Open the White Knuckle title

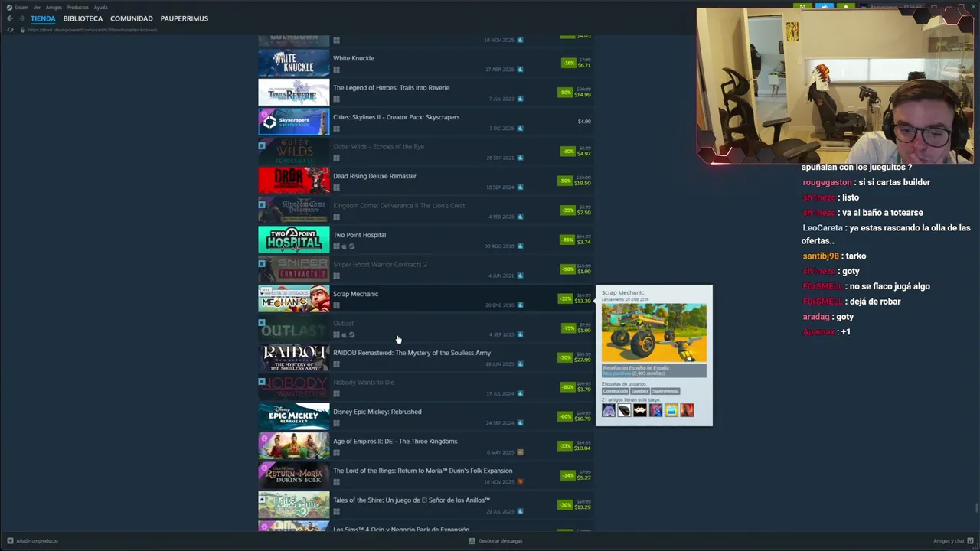354,58
